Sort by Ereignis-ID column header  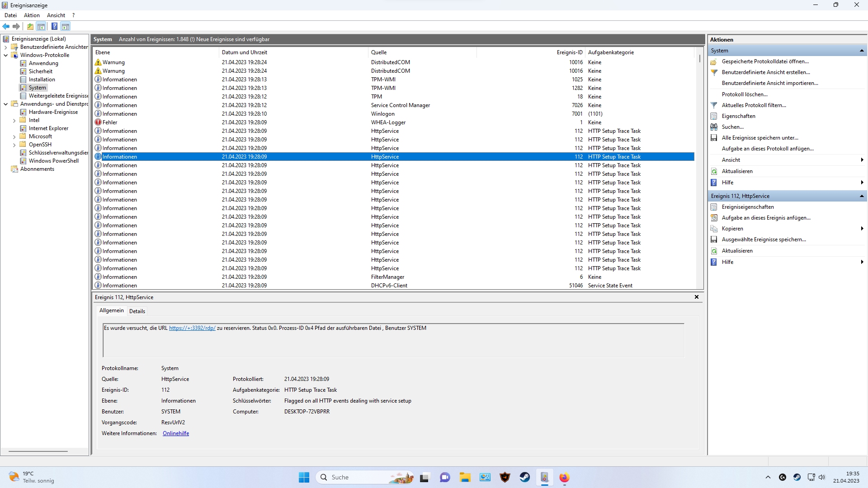coord(569,52)
